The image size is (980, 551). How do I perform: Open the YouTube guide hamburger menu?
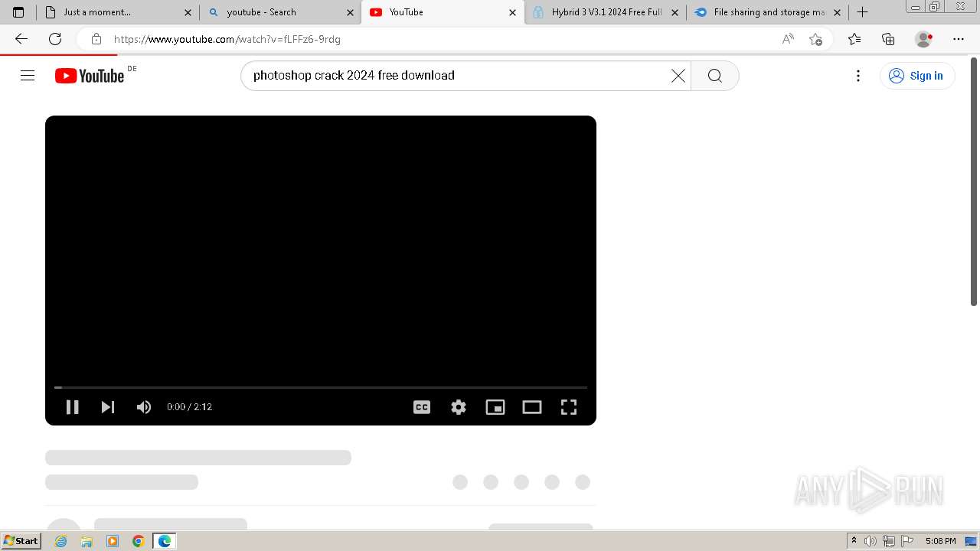[x=28, y=75]
